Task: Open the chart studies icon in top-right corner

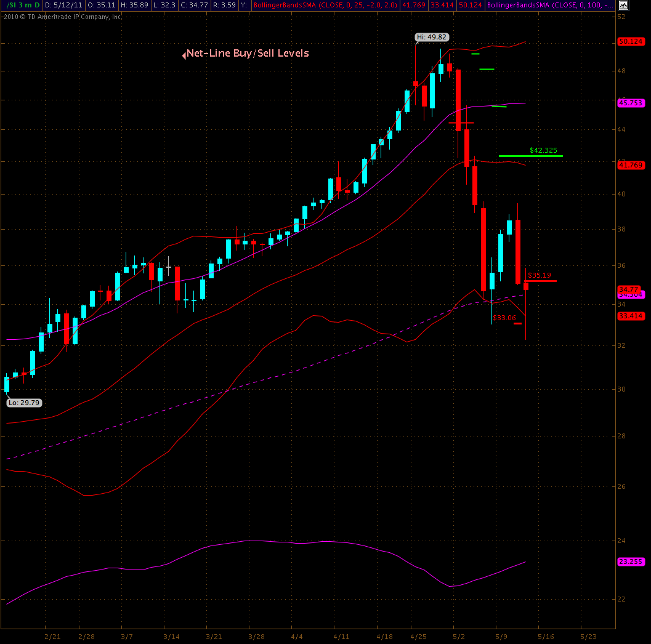Action: (x=624, y=6)
